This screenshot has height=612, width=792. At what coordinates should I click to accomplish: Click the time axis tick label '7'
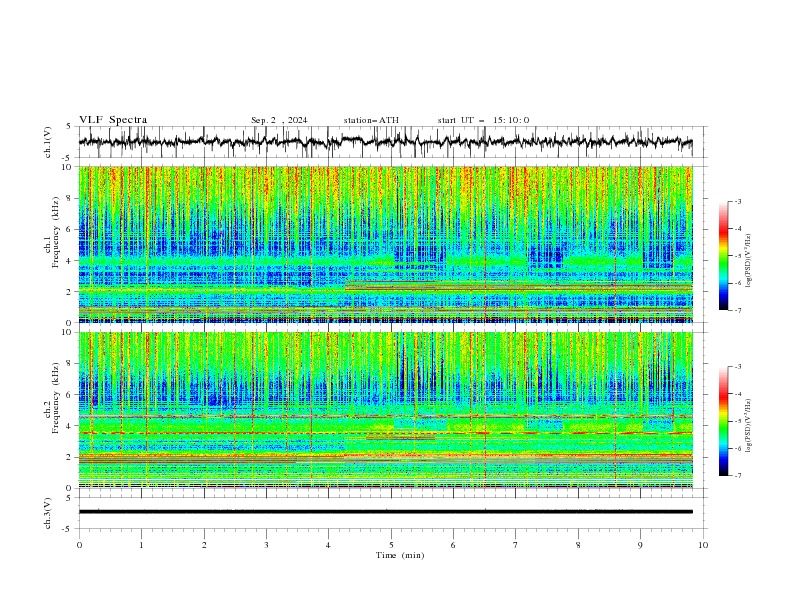516,545
